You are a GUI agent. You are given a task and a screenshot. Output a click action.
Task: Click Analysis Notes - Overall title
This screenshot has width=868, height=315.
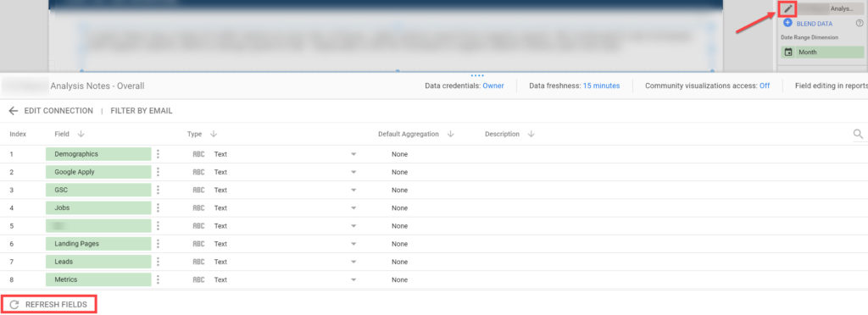point(97,86)
